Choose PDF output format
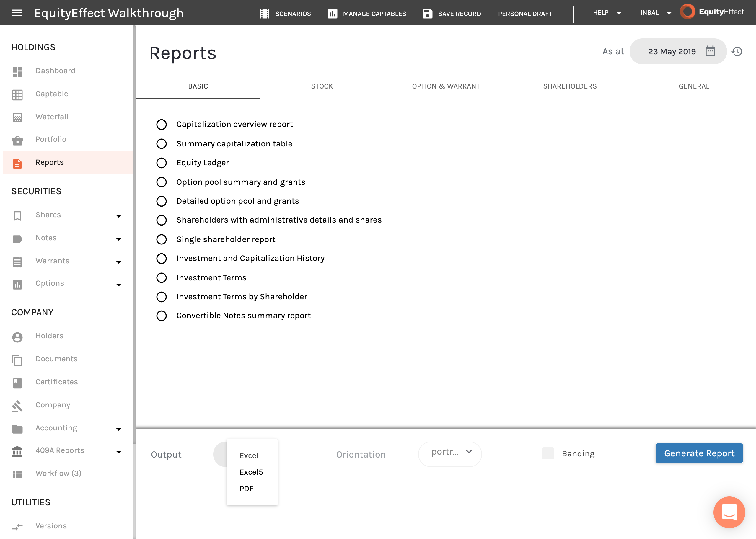 252,489
